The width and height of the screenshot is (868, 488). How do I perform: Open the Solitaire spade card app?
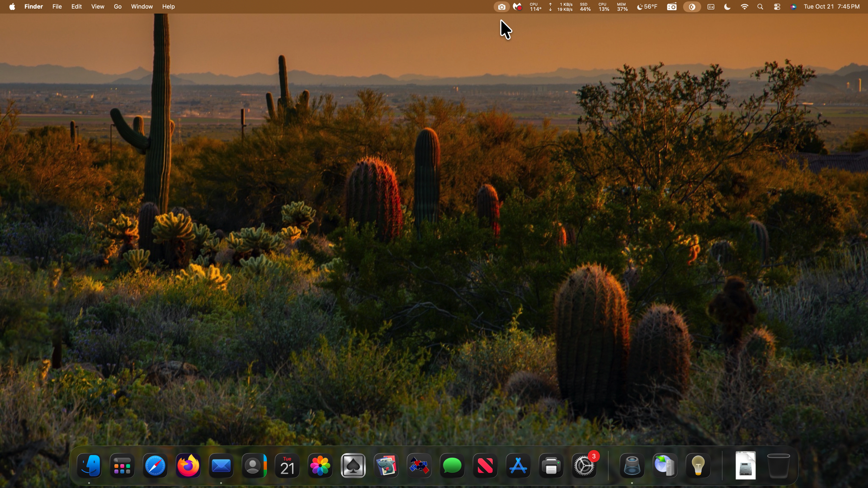[x=353, y=466]
